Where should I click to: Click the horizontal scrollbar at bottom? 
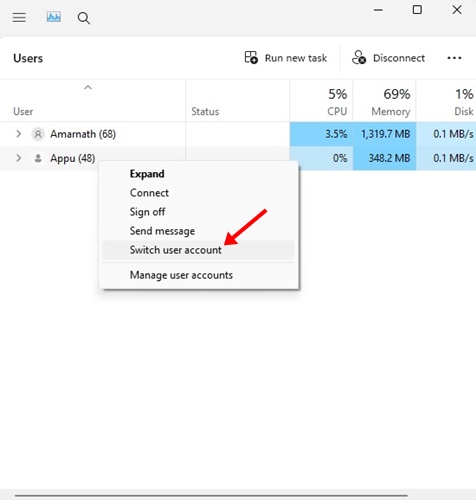pos(211,496)
